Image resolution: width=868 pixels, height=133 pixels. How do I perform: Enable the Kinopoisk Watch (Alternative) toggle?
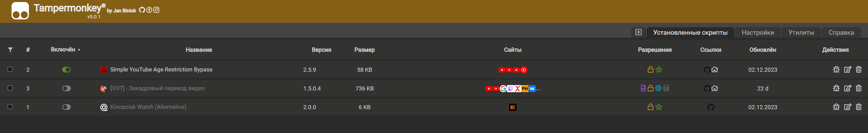66,107
